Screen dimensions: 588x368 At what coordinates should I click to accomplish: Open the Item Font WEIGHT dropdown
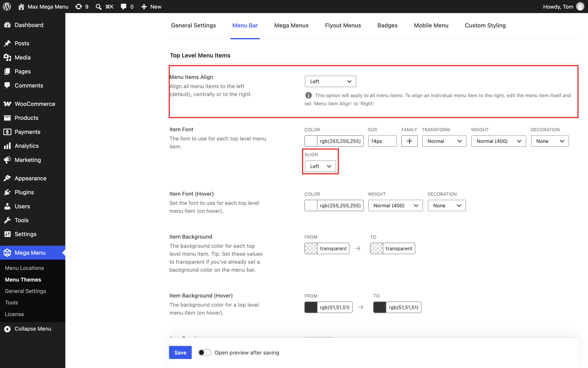click(499, 141)
